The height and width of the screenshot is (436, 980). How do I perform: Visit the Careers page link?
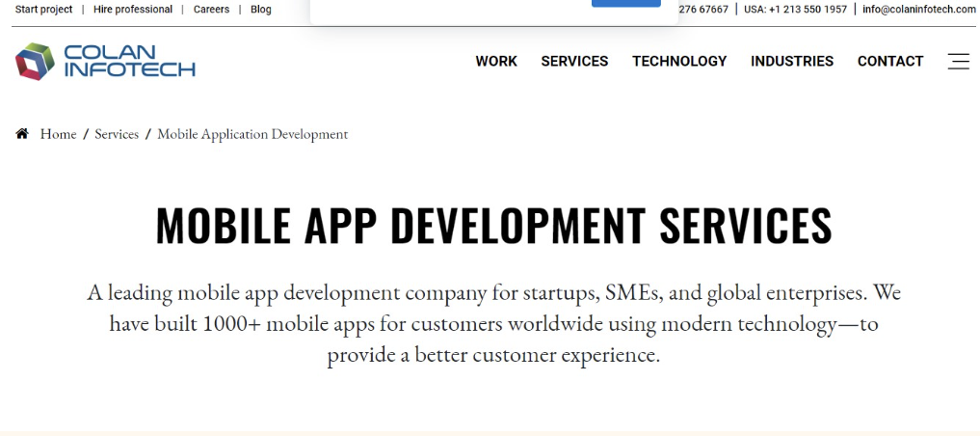pos(211,10)
